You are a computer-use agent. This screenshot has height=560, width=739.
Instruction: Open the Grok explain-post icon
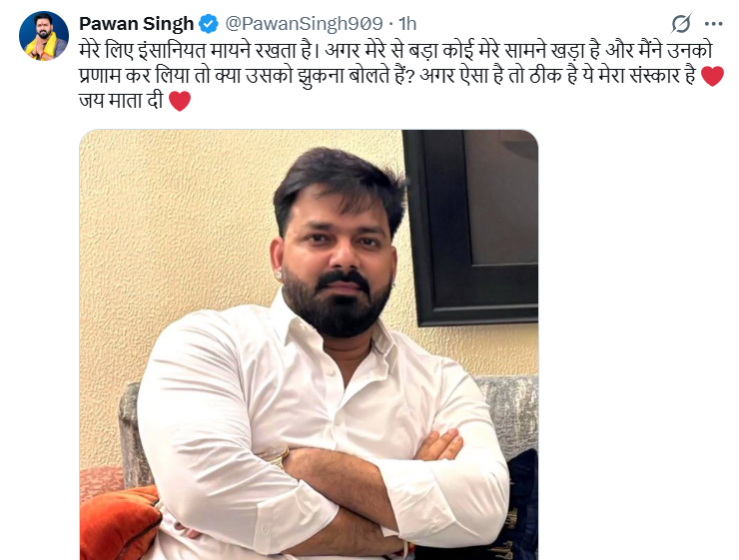click(681, 23)
